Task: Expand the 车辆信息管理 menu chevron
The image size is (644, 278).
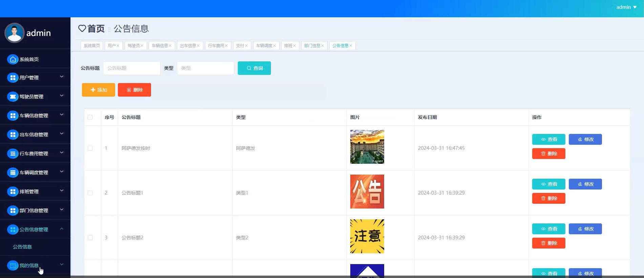Action: (62, 115)
